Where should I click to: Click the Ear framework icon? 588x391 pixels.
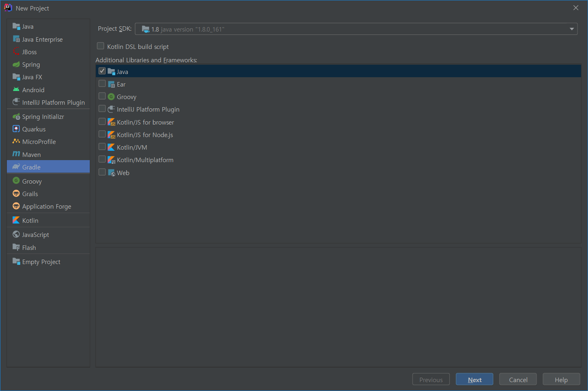click(112, 84)
